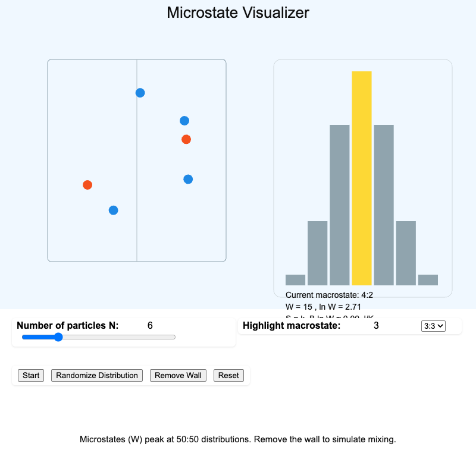This screenshot has height=453, width=476.
Task: Click the Reset button
Action: click(228, 375)
